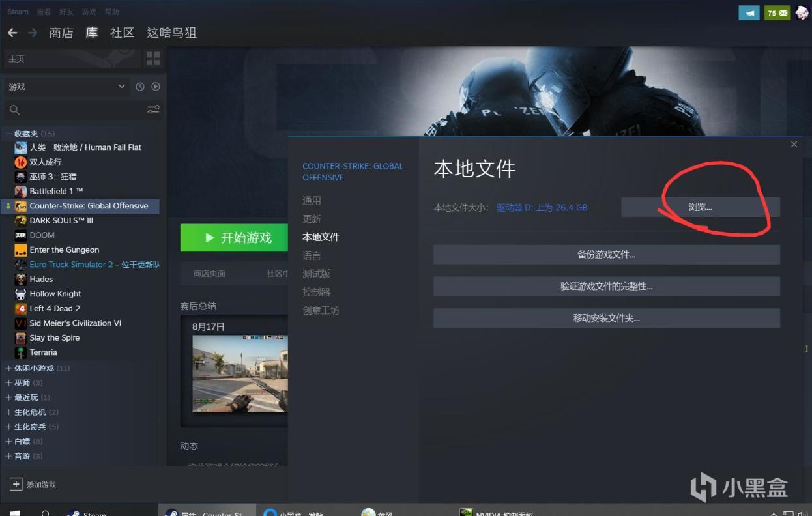This screenshot has width=812, height=516.
Task: Click the Left 4 Dead 2 icon
Action: pyautogui.click(x=21, y=308)
